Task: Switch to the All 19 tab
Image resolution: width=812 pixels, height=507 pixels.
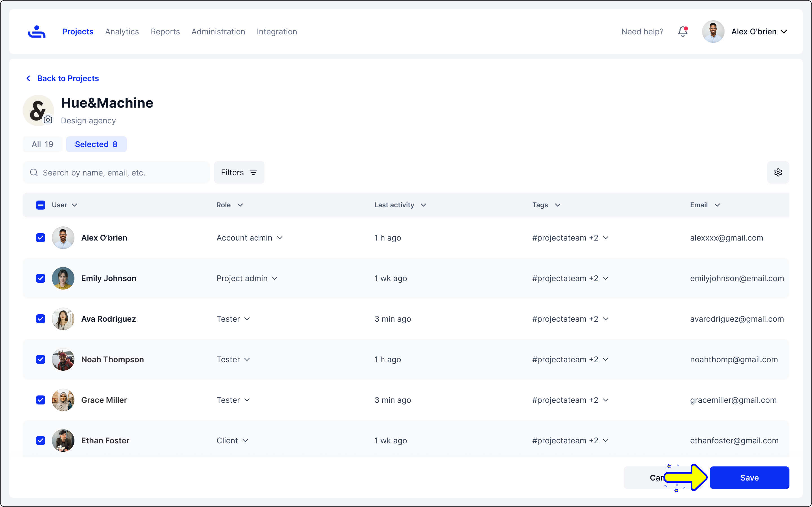Action: pos(42,144)
